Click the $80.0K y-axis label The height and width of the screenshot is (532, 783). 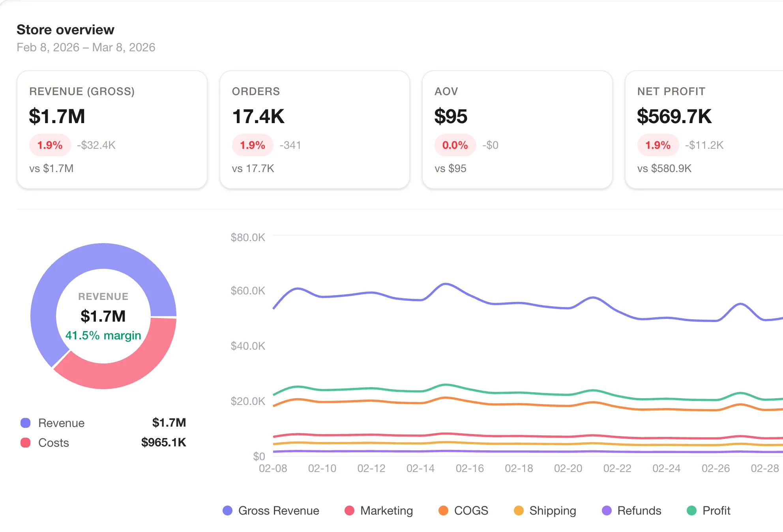pos(248,238)
